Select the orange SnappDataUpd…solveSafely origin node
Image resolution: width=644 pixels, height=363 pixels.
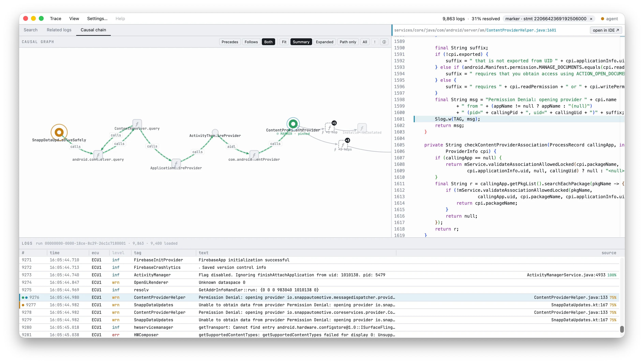[x=59, y=132]
